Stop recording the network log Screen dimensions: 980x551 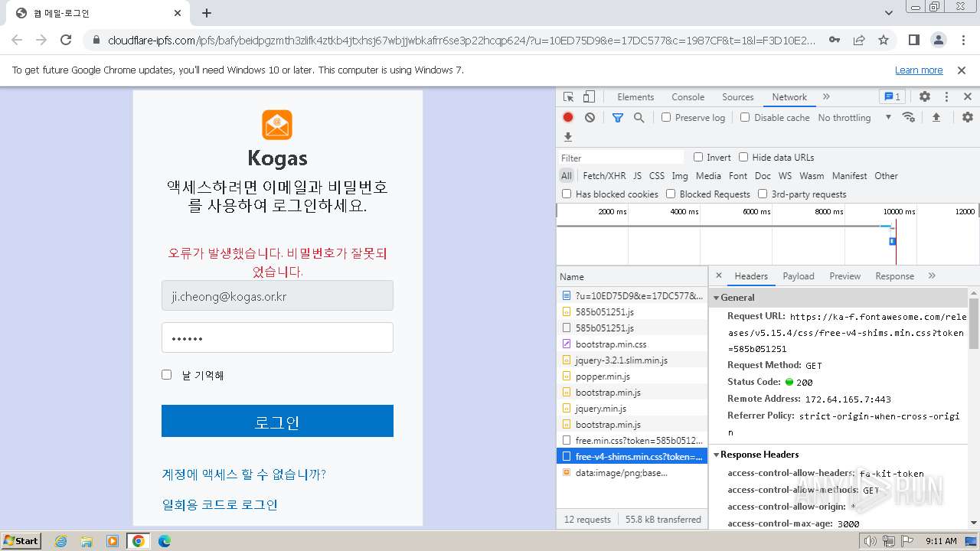click(568, 118)
